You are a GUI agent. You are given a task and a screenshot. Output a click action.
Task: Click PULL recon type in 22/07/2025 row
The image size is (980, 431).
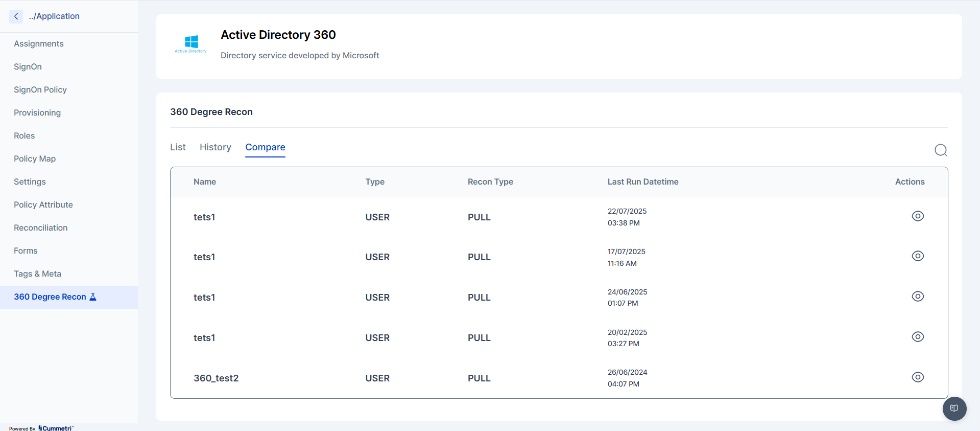pyautogui.click(x=479, y=217)
